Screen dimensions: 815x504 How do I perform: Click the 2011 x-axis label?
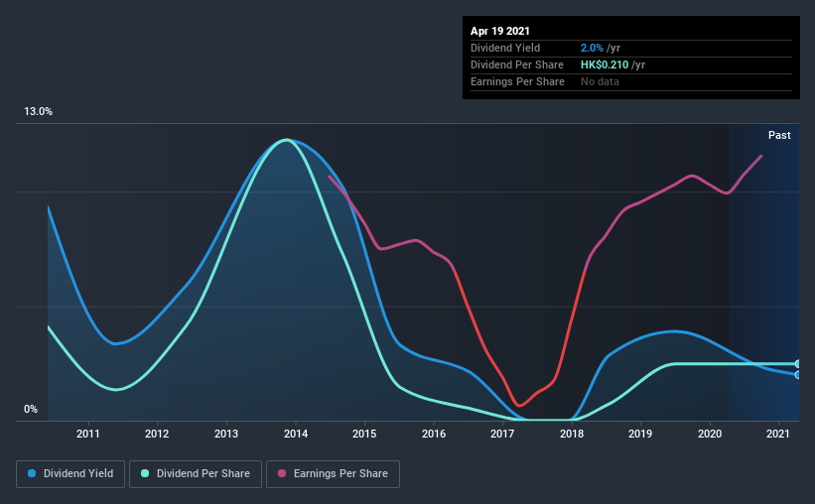[87, 434]
